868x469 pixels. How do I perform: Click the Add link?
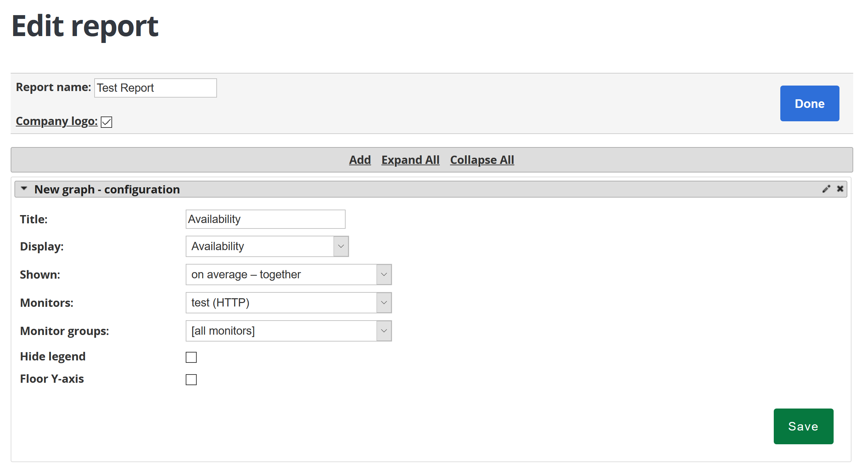[360, 160]
